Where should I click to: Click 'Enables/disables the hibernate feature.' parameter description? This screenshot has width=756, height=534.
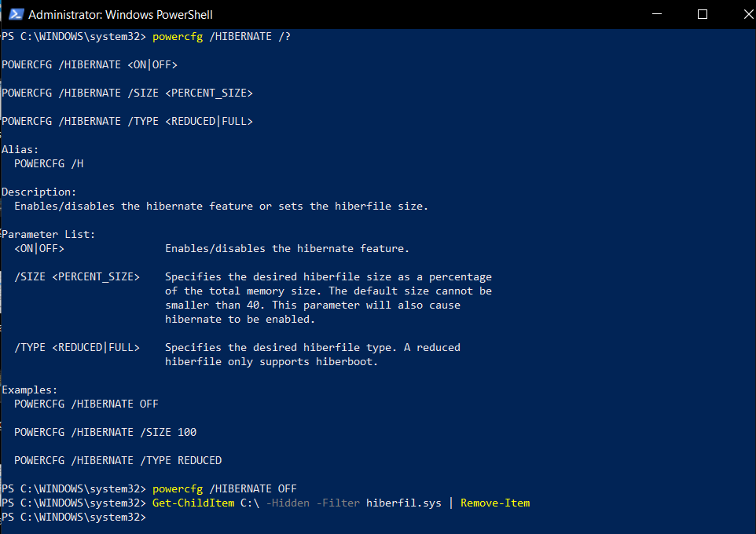(288, 249)
